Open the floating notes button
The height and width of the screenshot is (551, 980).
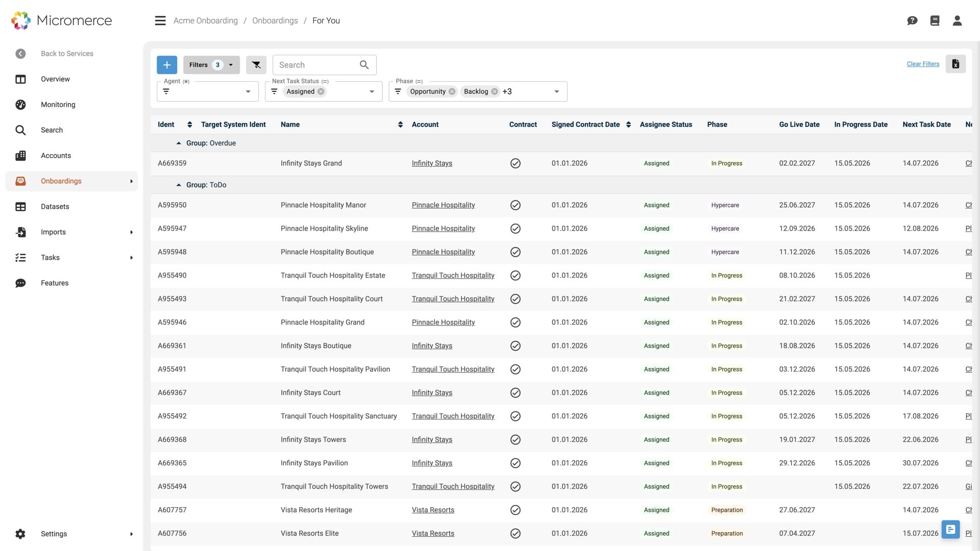[x=950, y=530]
